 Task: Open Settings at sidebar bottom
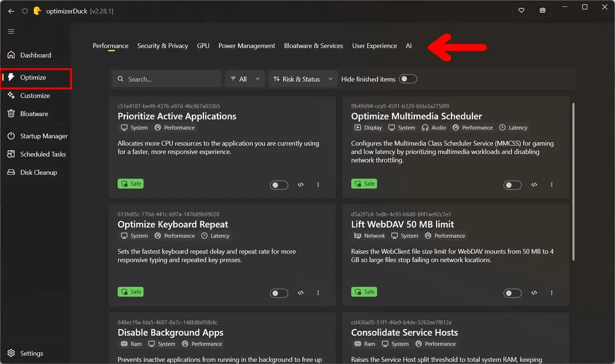pos(35,353)
